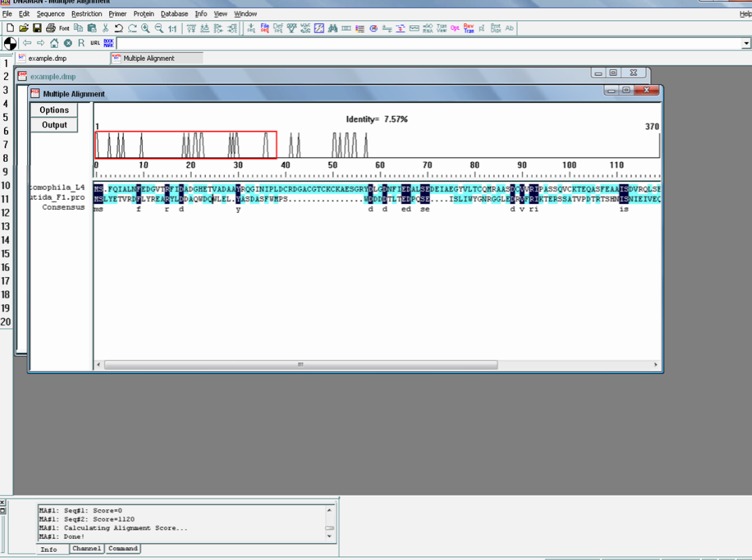752x560 pixels.
Task: Click the 'Identity= 7.57%' text
Action: pos(377,119)
